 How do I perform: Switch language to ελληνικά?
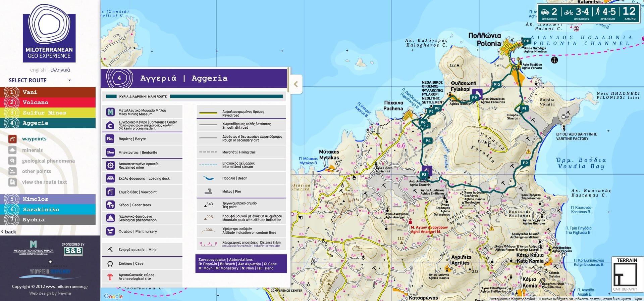(x=60, y=70)
